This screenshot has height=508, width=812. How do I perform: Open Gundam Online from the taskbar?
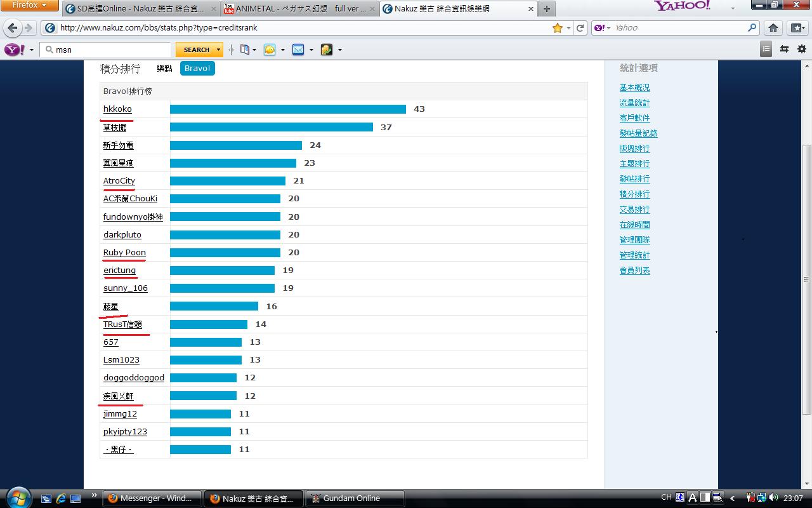355,498
